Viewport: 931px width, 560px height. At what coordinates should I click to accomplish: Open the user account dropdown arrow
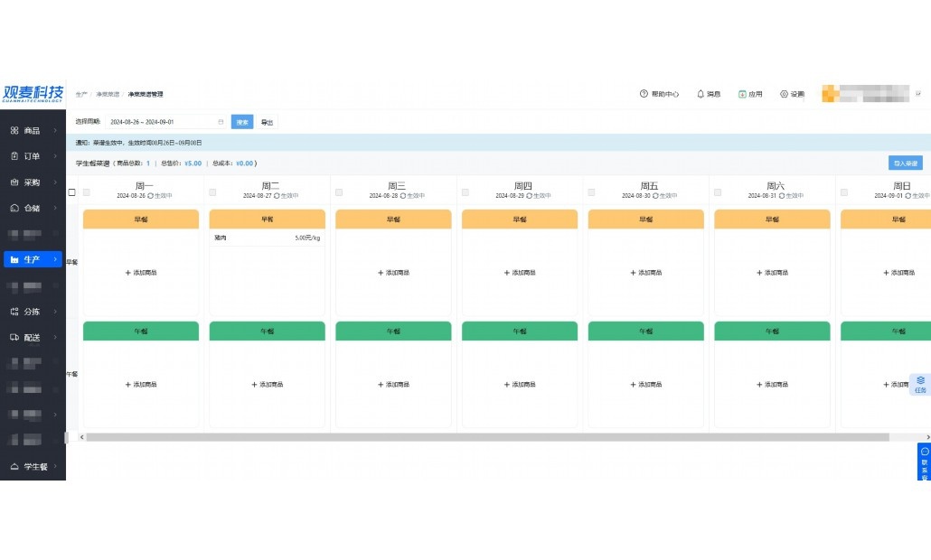point(918,93)
